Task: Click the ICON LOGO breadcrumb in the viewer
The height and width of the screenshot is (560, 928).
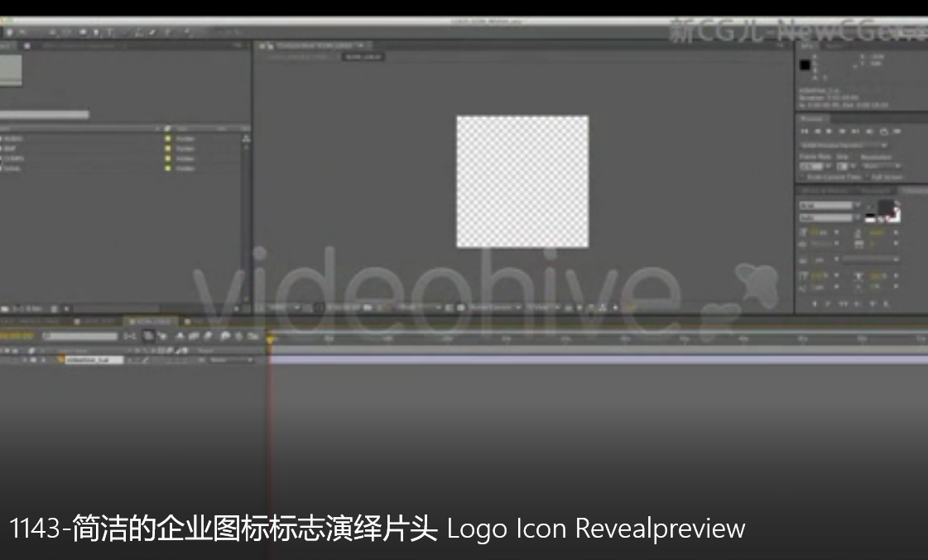Action: click(x=363, y=57)
